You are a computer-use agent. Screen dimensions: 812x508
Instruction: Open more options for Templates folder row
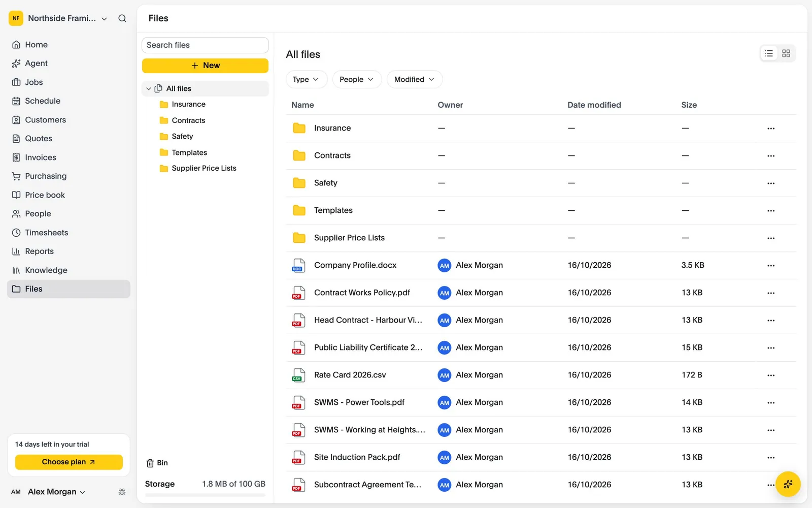pyautogui.click(x=771, y=211)
